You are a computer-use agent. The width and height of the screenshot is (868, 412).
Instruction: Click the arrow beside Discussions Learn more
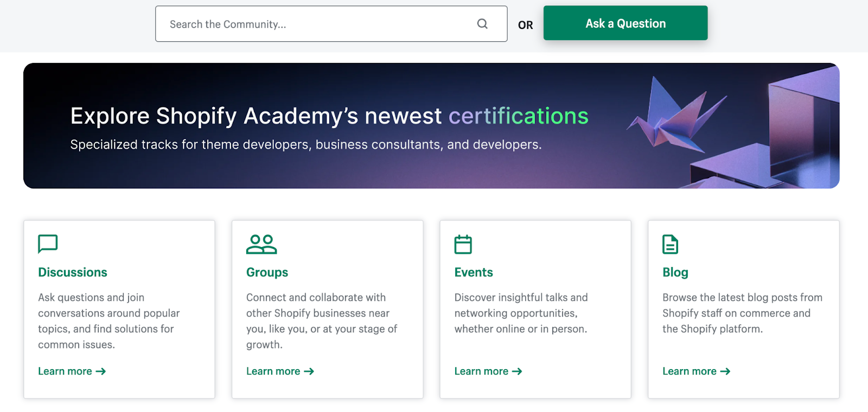click(x=101, y=371)
